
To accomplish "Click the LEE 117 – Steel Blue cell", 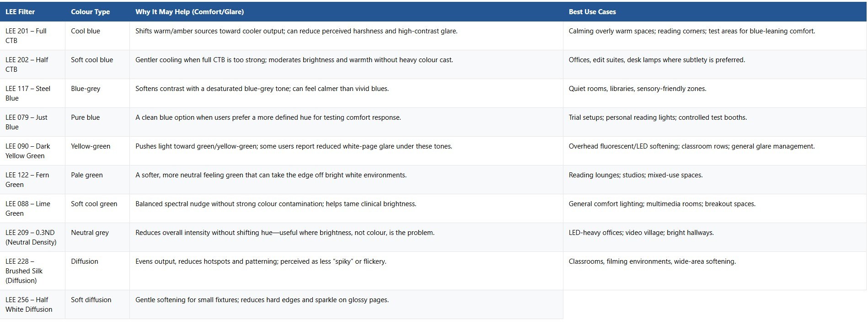I will click(28, 93).
